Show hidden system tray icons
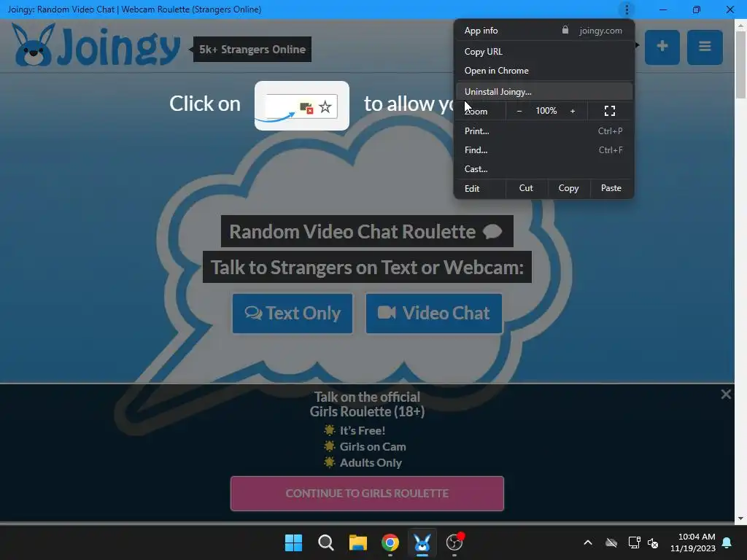747x560 pixels. tap(588, 542)
